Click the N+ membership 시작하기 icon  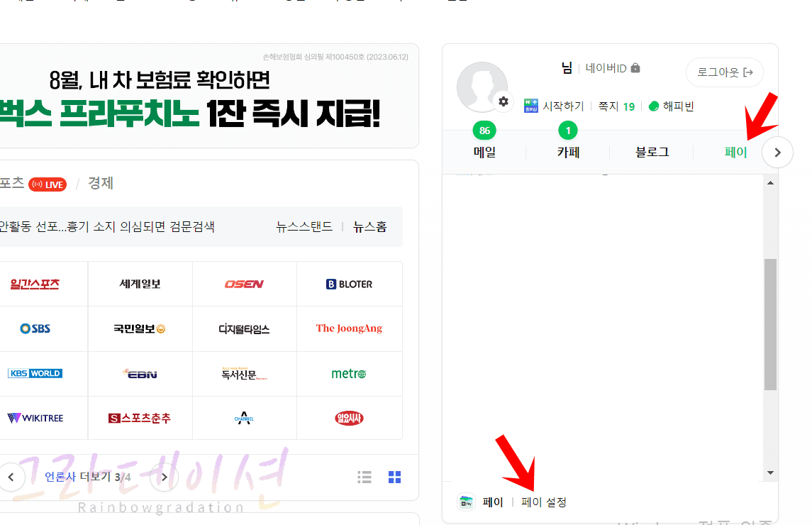coord(530,106)
